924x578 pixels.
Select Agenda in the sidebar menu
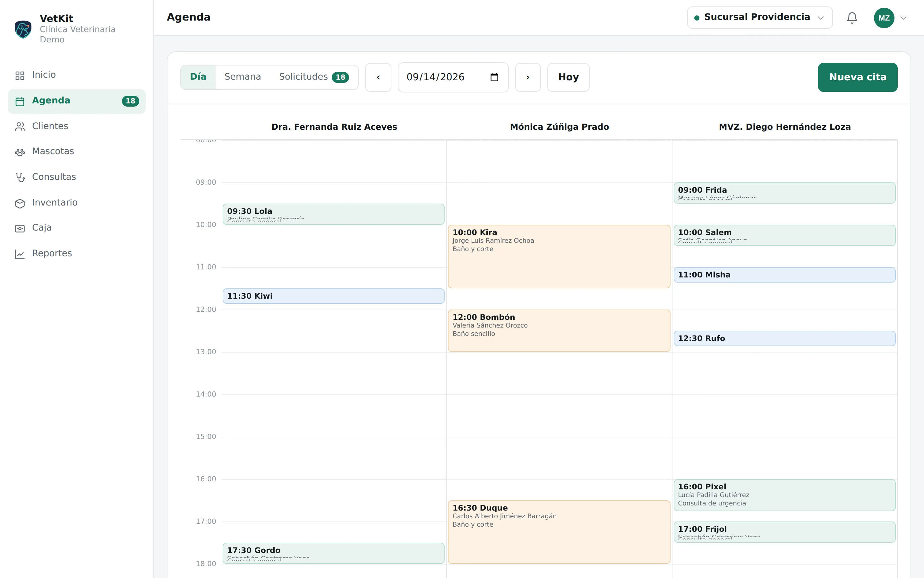76,101
